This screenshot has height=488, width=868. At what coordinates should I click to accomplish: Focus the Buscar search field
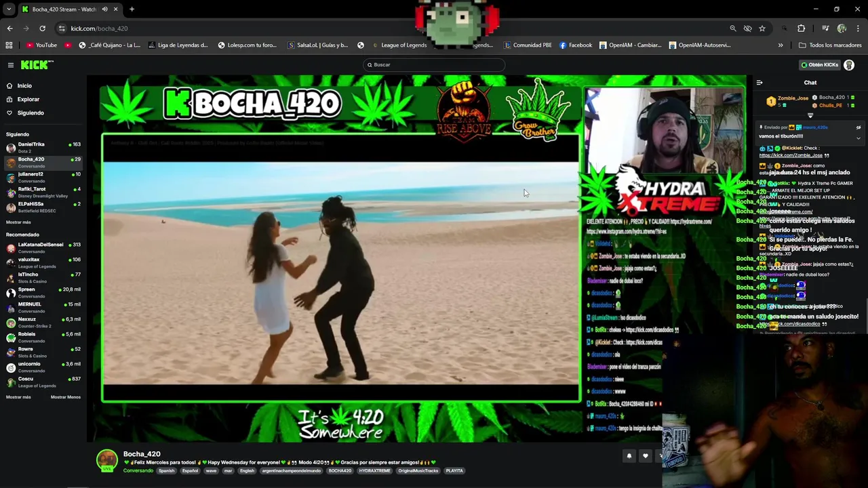click(434, 65)
